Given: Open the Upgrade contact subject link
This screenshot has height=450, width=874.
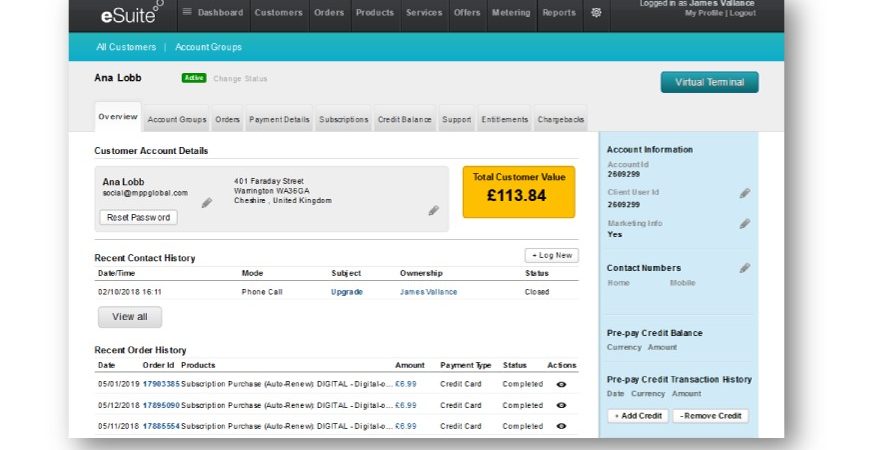Looking at the screenshot, I should point(347,292).
